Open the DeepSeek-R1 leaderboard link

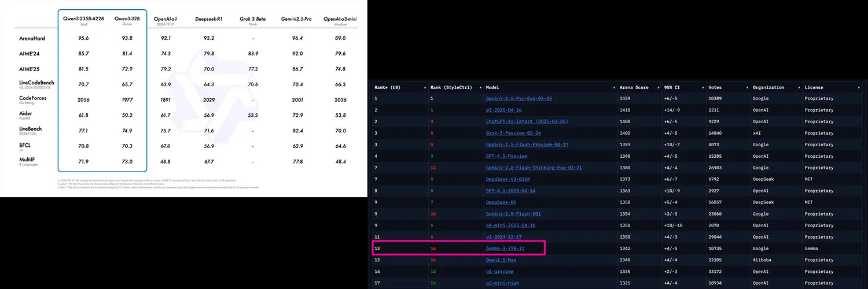tap(501, 202)
